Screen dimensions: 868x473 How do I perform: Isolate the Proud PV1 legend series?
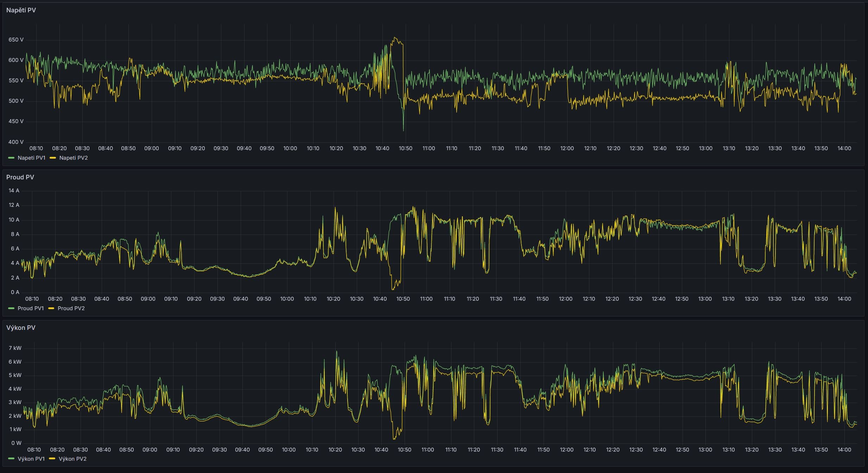(31, 308)
